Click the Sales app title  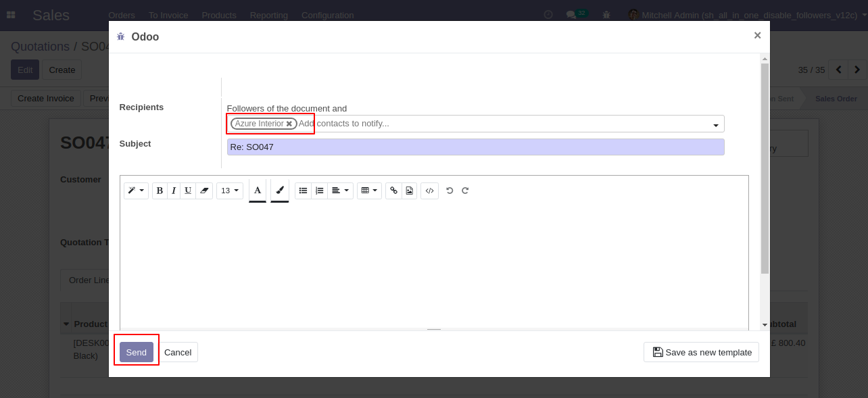click(51, 15)
